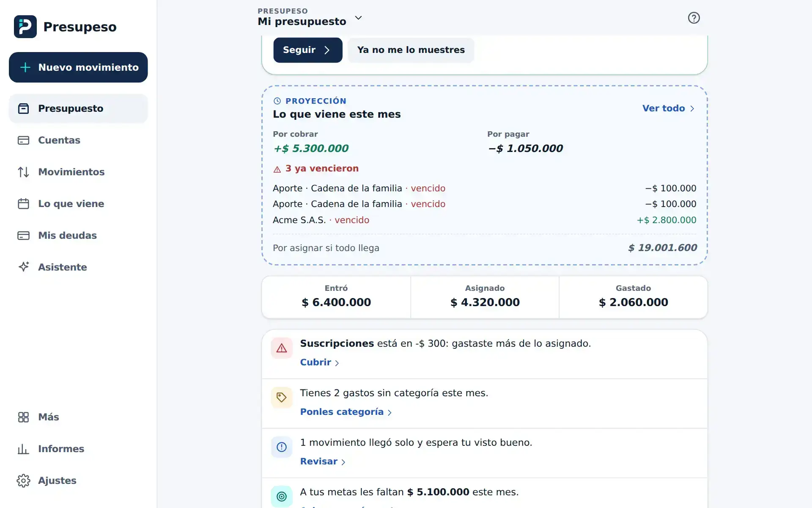Viewport: 812px width, 508px height.
Task: Go to Cuentas in sidebar
Action: 78,140
